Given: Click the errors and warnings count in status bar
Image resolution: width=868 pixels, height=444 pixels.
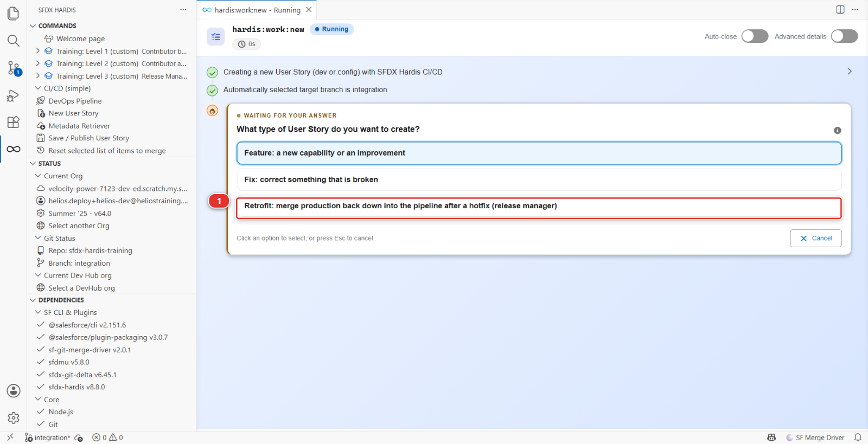Looking at the screenshot, I should click(x=107, y=437).
